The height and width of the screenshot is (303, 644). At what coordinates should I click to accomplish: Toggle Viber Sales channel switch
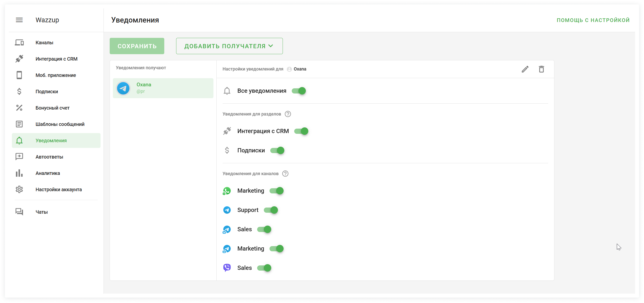(x=264, y=268)
